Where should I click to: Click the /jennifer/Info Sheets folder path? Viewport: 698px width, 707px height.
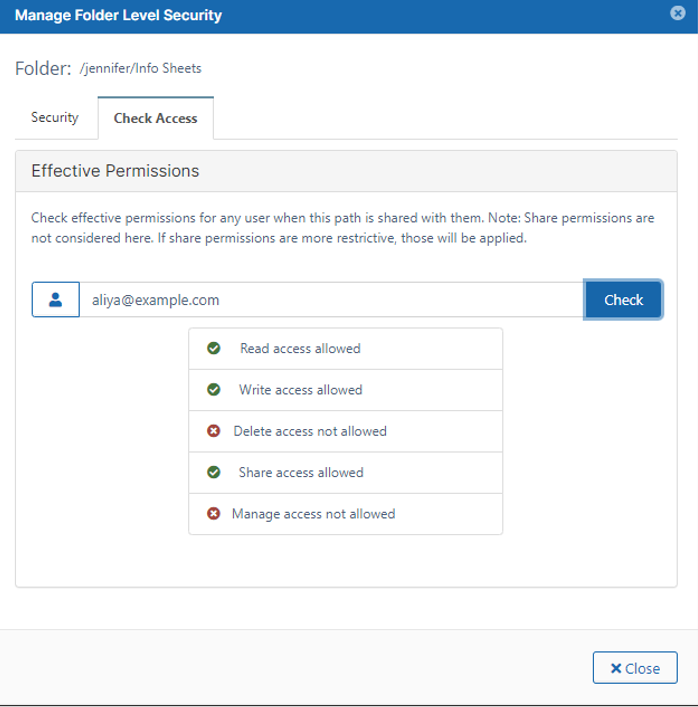(140, 69)
